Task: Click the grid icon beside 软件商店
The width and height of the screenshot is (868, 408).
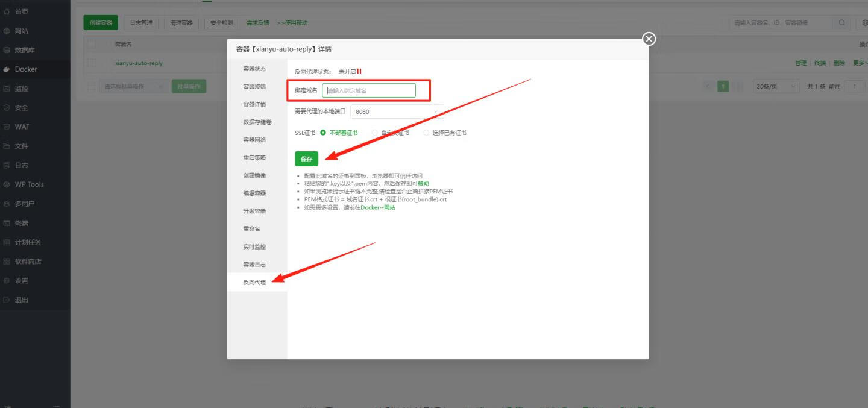Action: [x=7, y=262]
